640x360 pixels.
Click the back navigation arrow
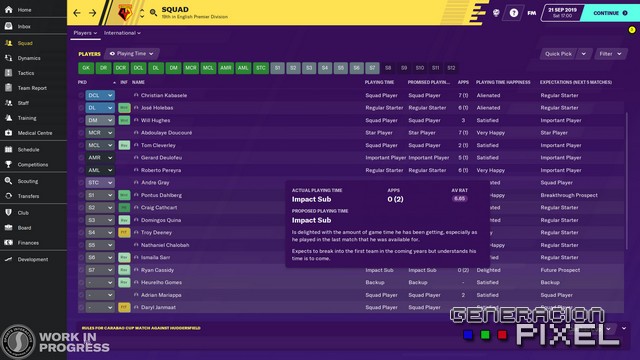pos(77,13)
